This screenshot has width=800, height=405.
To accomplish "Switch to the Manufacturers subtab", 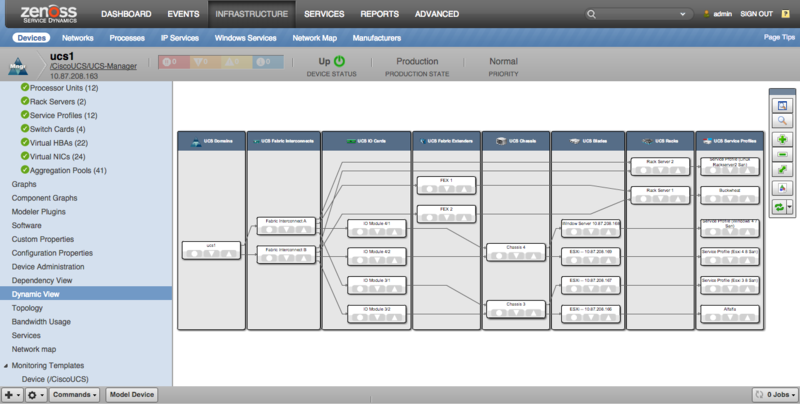I will 377,38.
